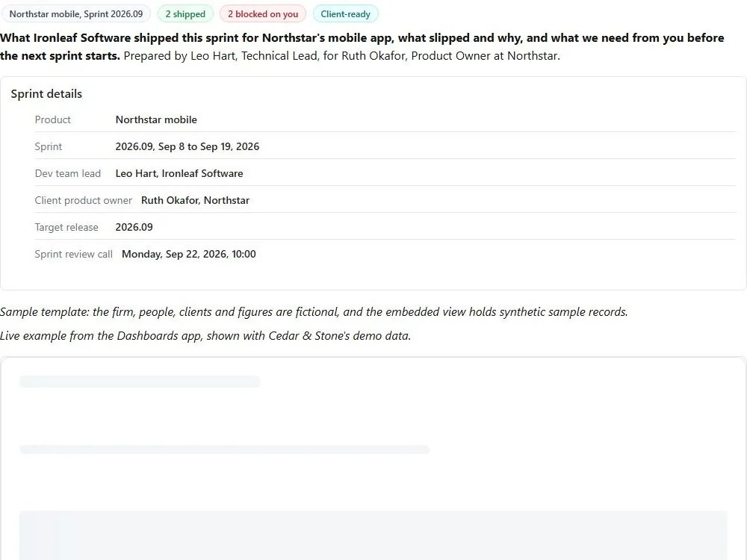Click the 'Sprint details' heading
This screenshot has width=747, height=560.
pyautogui.click(x=46, y=94)
